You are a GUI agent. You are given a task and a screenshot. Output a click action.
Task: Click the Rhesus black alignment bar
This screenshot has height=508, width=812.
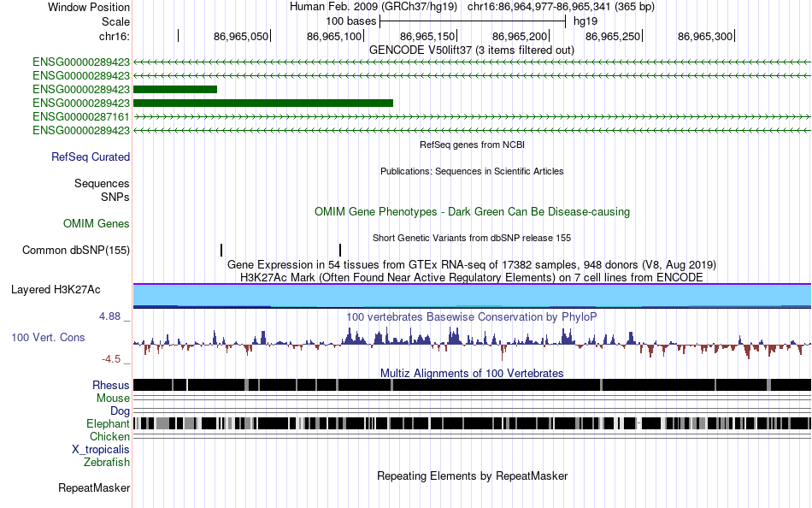coord(472,385)
